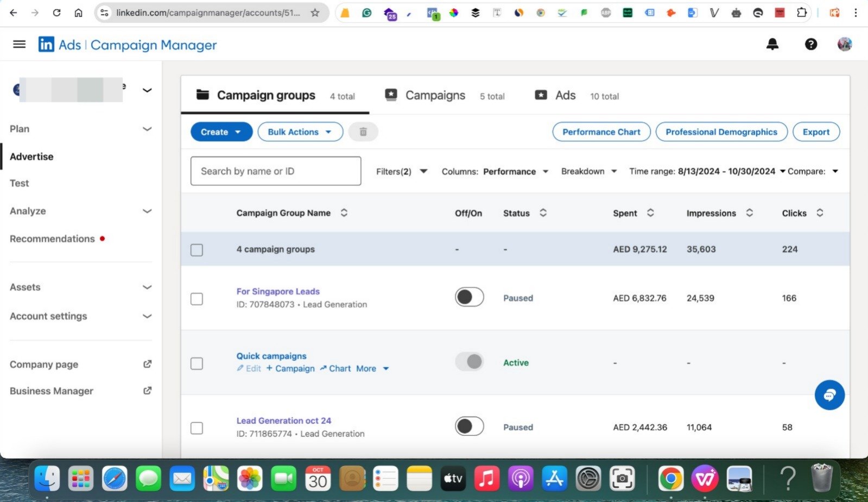Open the chat support bubble icon
Viewport: 868px width, 502px height.
point(829,395)
